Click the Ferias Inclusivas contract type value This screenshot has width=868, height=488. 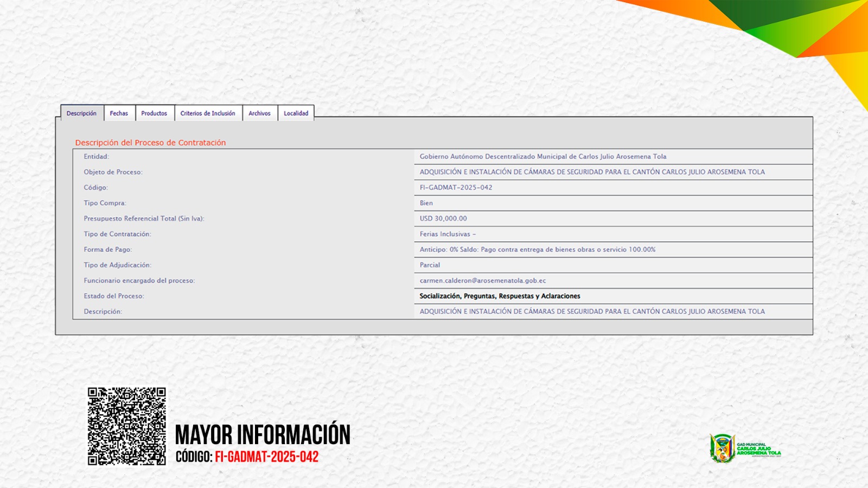447,234
